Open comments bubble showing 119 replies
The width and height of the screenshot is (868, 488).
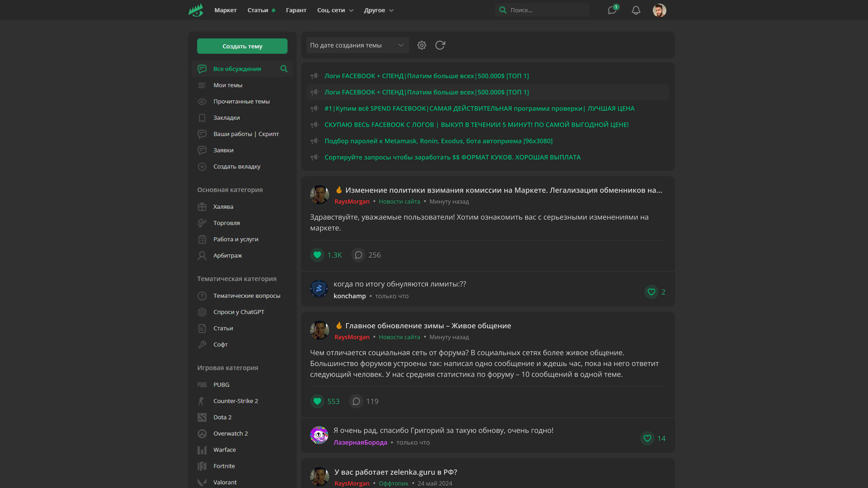[356, 401]
